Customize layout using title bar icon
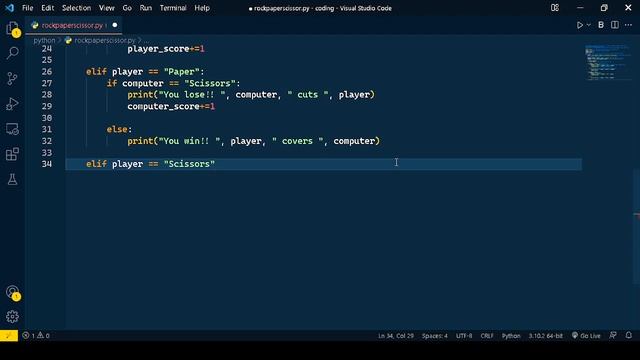Image resolution: width=640 pixels, height=360 pixels. [555, 8]
